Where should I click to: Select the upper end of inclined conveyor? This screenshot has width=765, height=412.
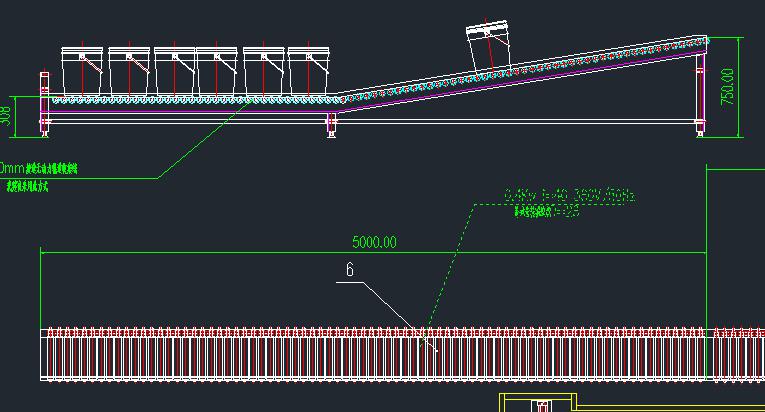click(700, 42)
